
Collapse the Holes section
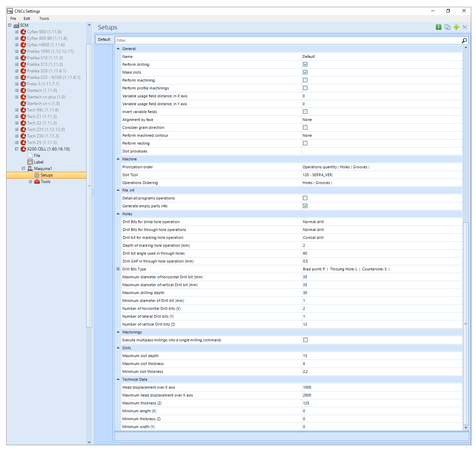coord(118,214)
